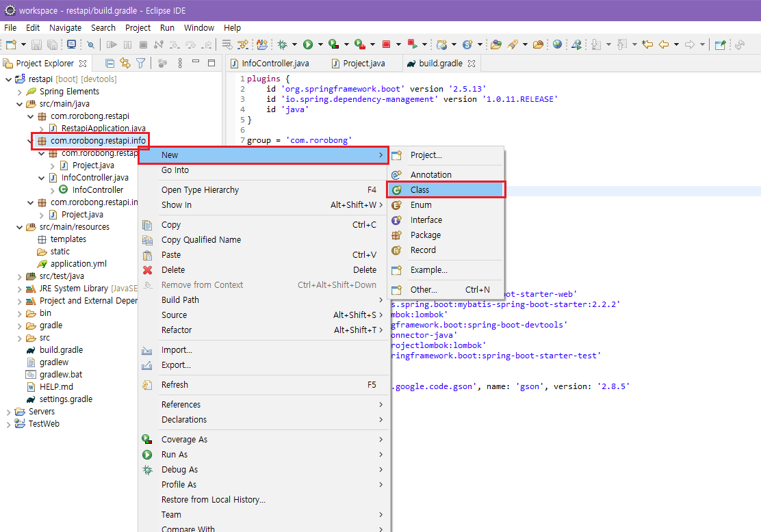Click the Forward navigation arrow icon
This screenshot has width=761, height=532.
[x=690, y=44]
